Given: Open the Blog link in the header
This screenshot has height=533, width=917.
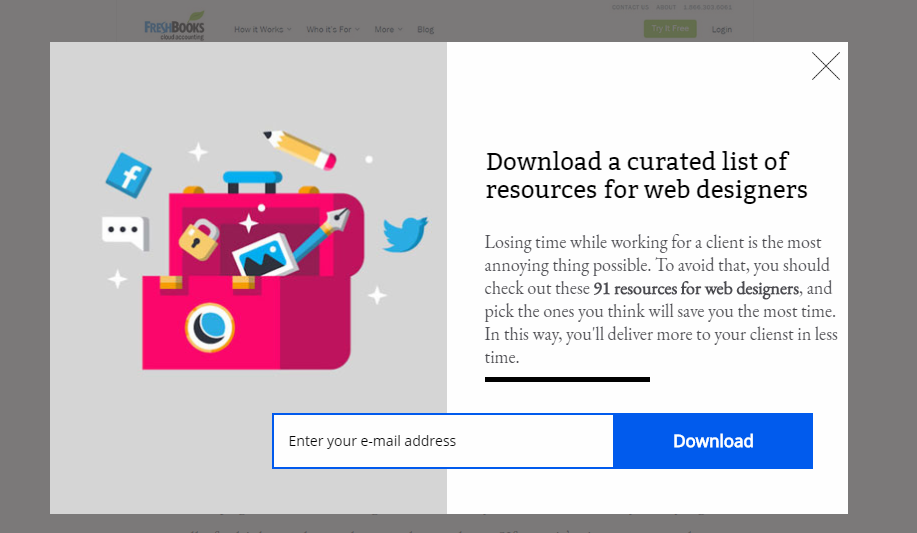Looking at the screenshot, I should [x=425, y=29].
